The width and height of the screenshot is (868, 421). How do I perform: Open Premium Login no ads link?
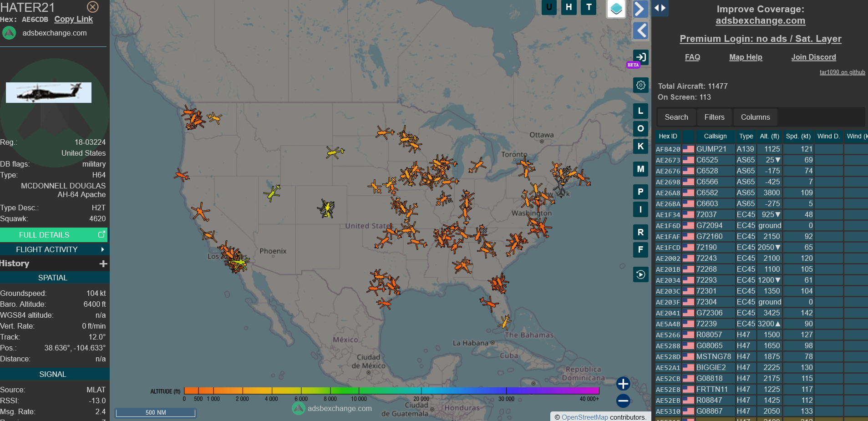(x=760, y=39)
